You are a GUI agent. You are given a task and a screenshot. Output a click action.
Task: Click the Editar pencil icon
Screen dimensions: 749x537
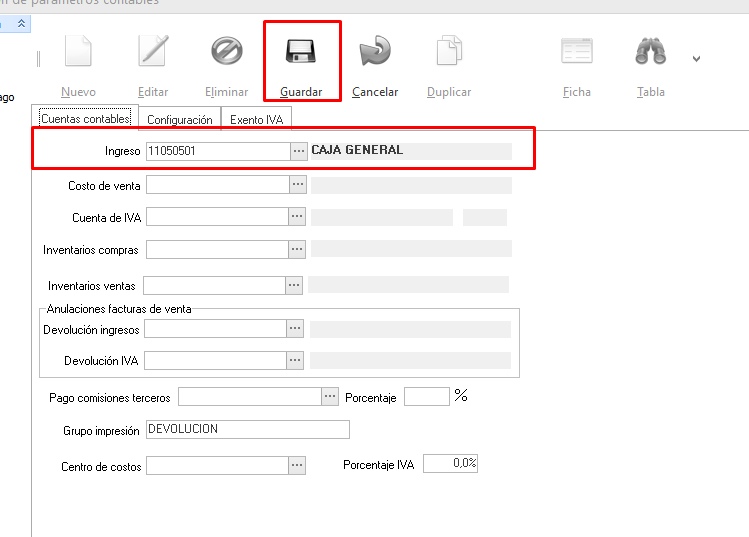point(153,52)
